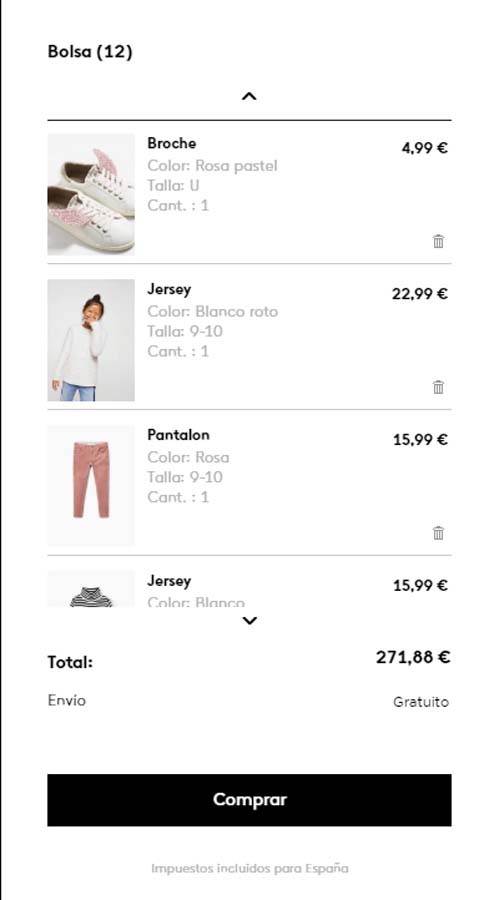The width and height of the screenshot is (494, 900).
Task: Click the total amount 271,88 €
Action: (413, 657)
